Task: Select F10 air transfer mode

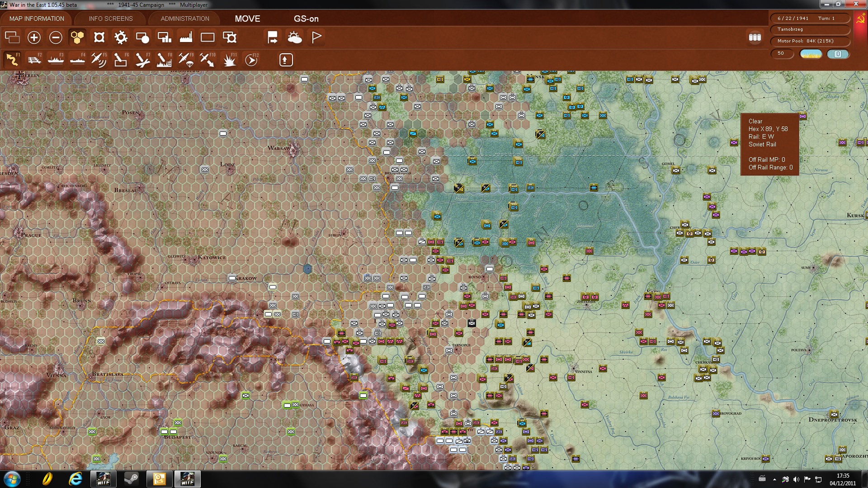Action: pos(208,60)
